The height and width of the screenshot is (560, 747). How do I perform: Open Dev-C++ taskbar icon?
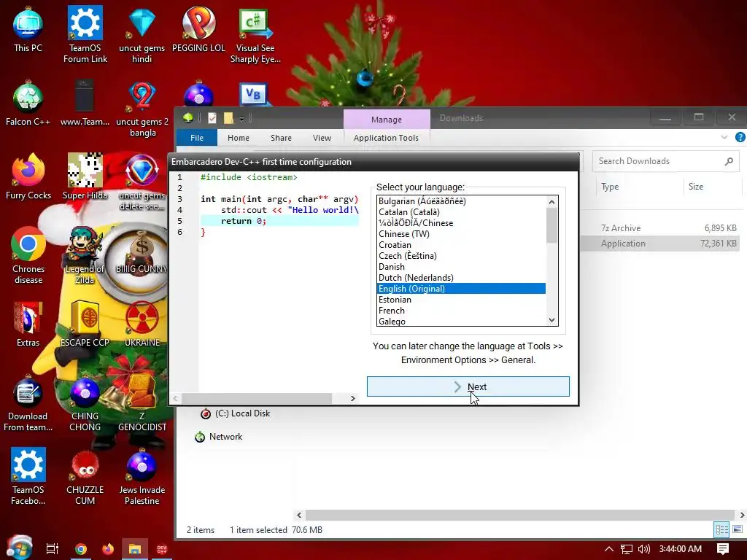tap(162, 549)
